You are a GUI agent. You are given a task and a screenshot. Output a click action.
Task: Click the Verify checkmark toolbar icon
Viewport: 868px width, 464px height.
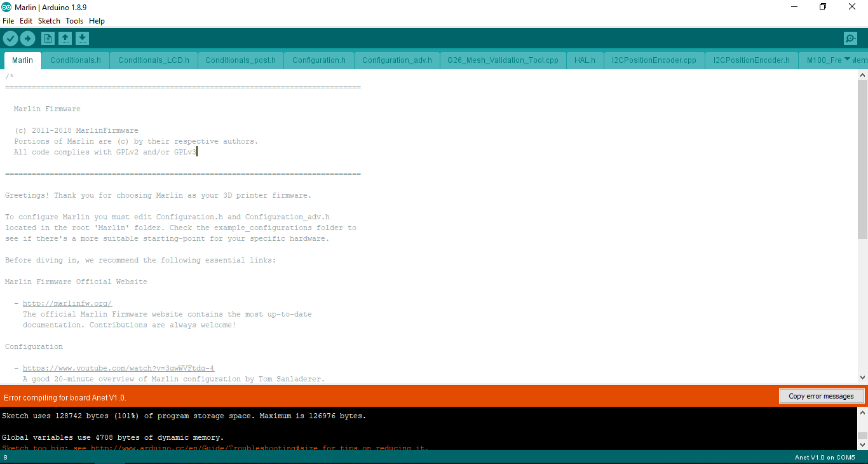[x=10, y=39]
